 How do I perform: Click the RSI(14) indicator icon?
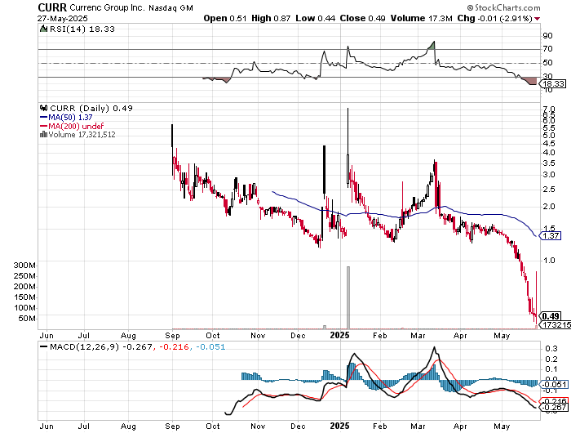(43, 29)
